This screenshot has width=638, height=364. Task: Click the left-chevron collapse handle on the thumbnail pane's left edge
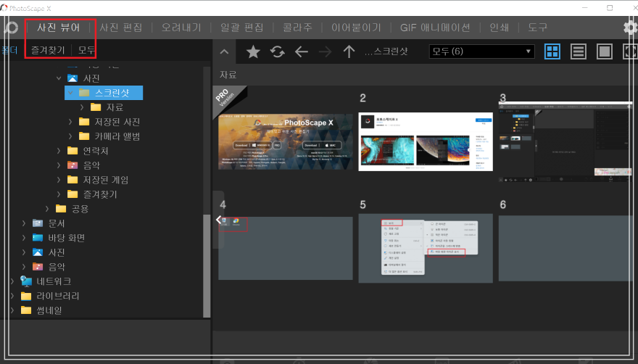(218, 220)
